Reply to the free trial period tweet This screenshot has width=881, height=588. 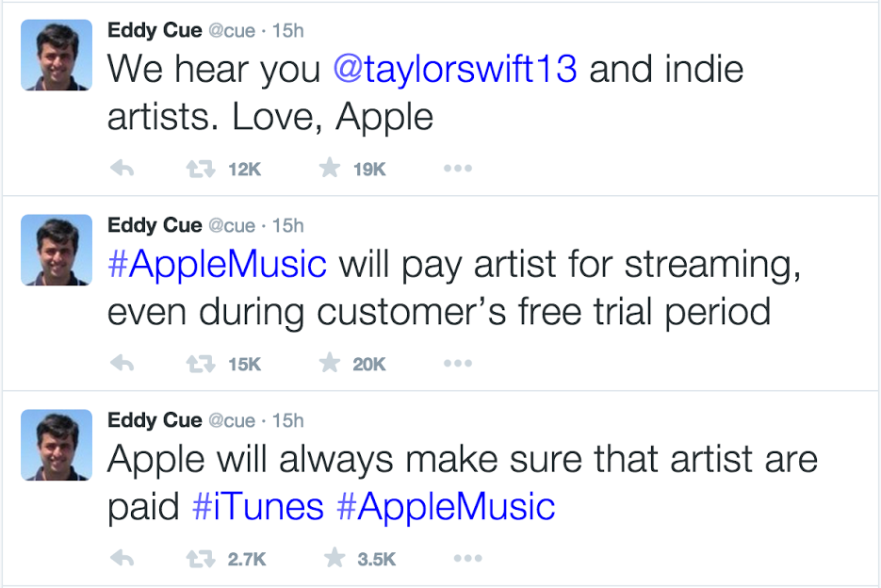pos(122,363)
